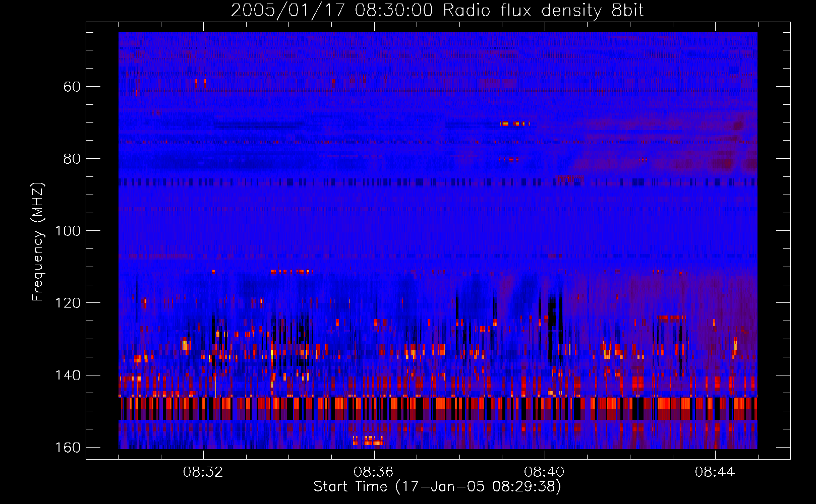This screenshot has height=504, width=816.
Task: Click the 08:40 time tick label
Action: (x=544, y=472)
